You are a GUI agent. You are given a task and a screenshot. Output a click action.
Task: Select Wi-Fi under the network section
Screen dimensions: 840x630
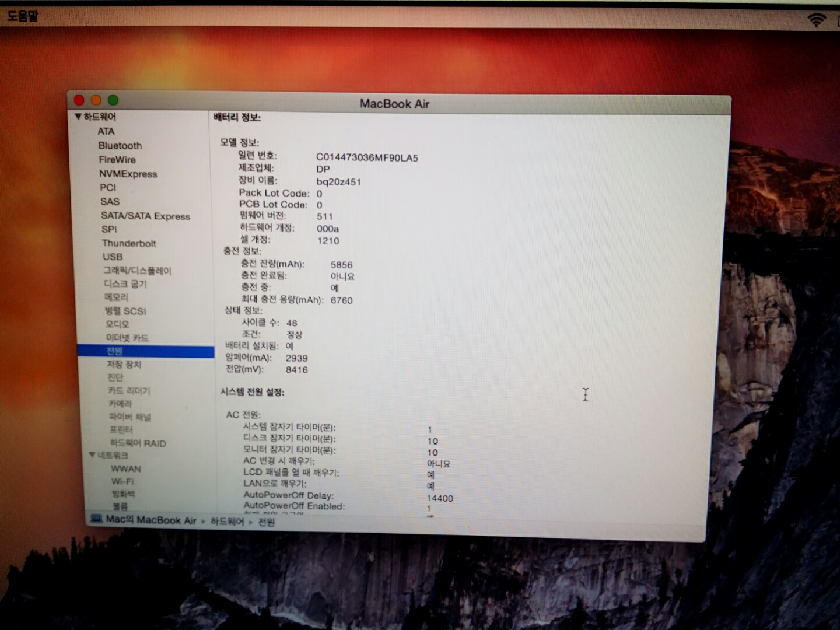pyautogui.click(x=123, y=481)
